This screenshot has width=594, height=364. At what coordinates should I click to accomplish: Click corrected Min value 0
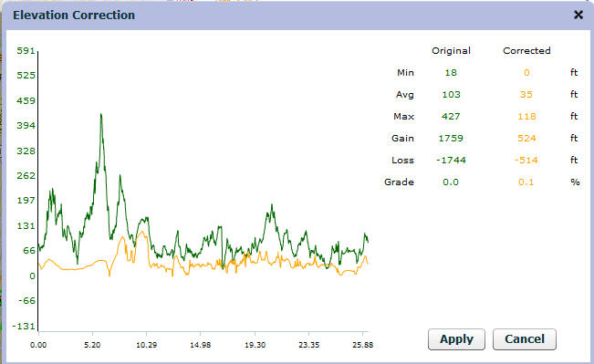[526, 72]
